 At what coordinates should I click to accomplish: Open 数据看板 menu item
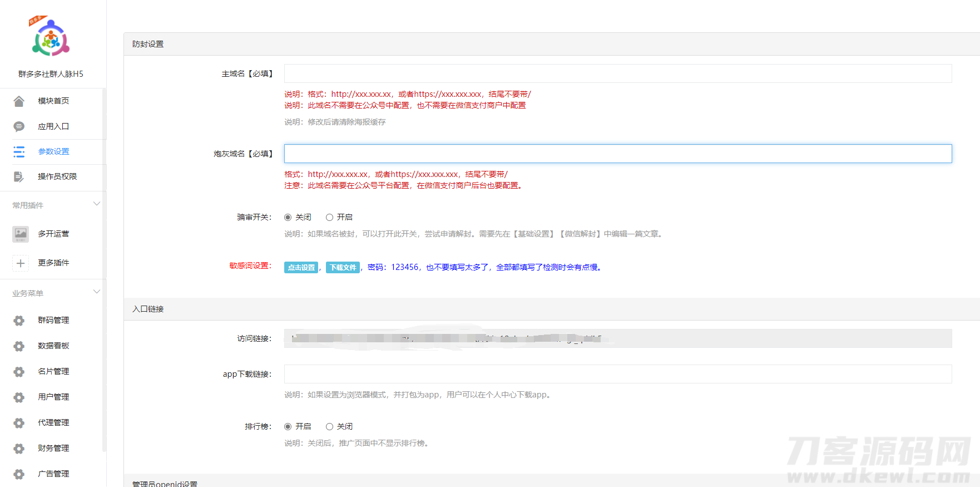point(53,346)
